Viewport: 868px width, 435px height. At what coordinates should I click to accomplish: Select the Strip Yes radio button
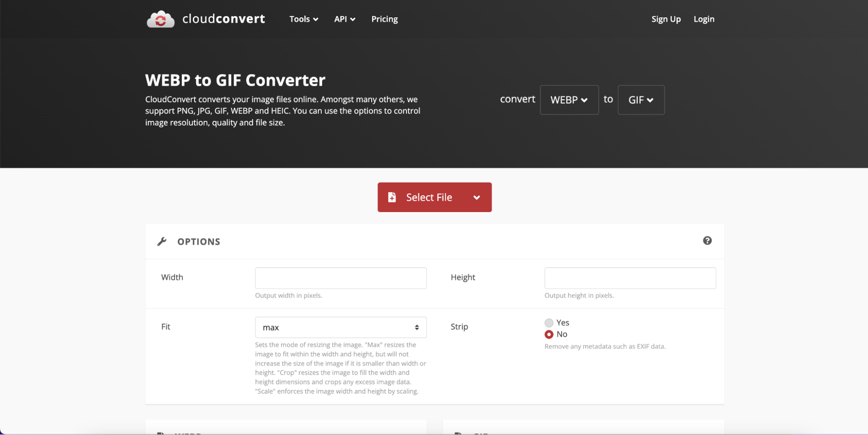[549, 323]
